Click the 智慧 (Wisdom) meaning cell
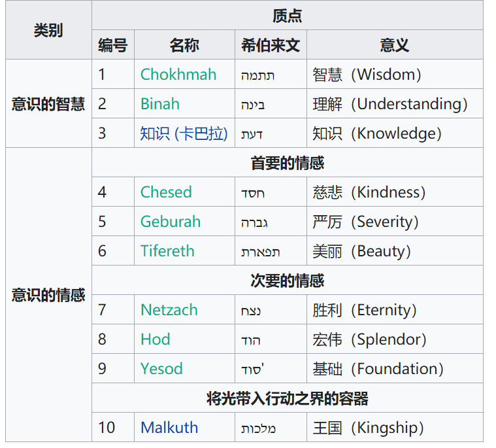This screenshot has width=496, height=448. tap(367, 75)
